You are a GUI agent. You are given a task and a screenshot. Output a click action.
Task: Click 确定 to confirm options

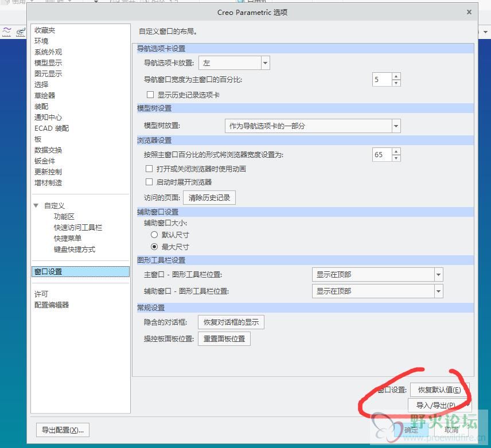411,430
